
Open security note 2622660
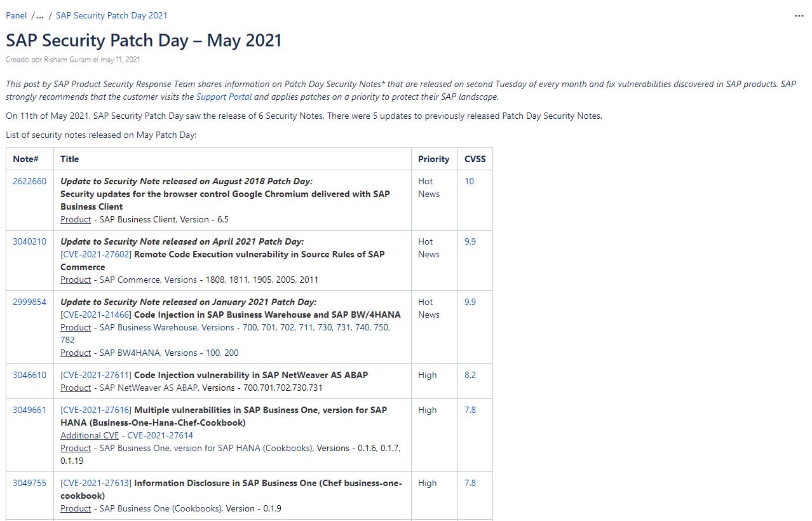pos(29,181)
